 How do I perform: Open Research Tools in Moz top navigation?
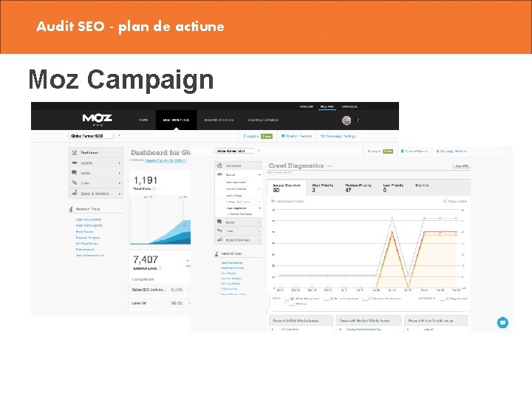coord(219,120)
